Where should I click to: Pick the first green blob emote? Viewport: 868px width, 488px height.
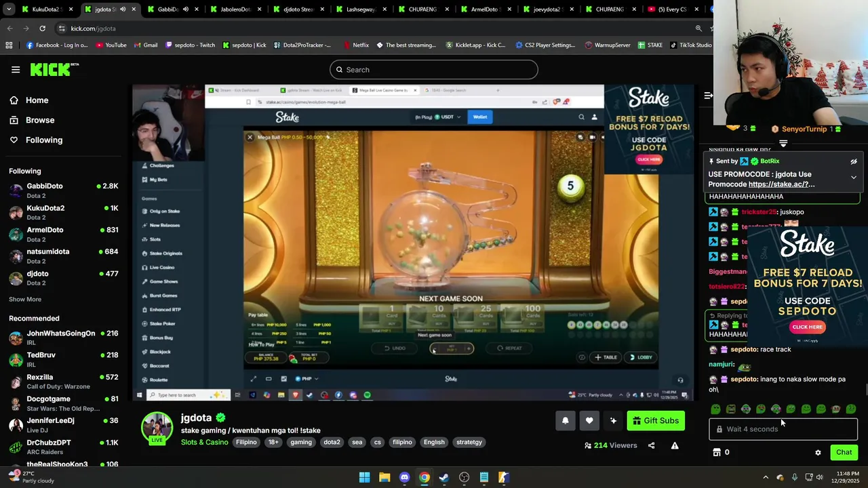pyautogui.click(x=715, y=409)
